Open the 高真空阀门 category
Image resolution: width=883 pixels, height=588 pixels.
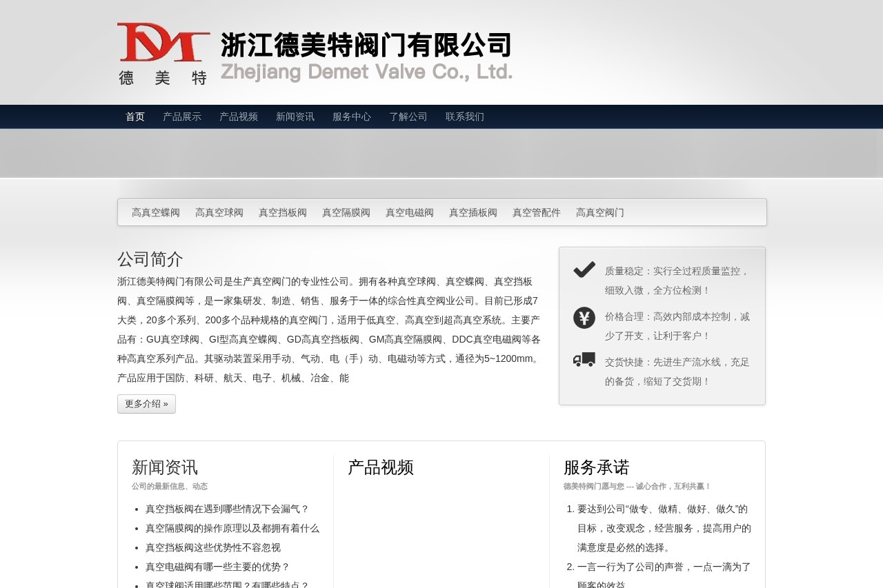599,212
